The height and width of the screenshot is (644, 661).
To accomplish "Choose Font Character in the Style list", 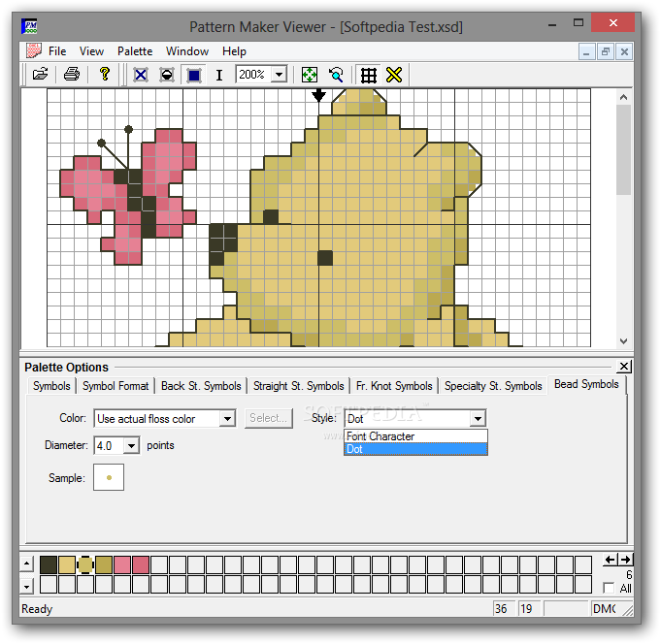I will 415,436.
